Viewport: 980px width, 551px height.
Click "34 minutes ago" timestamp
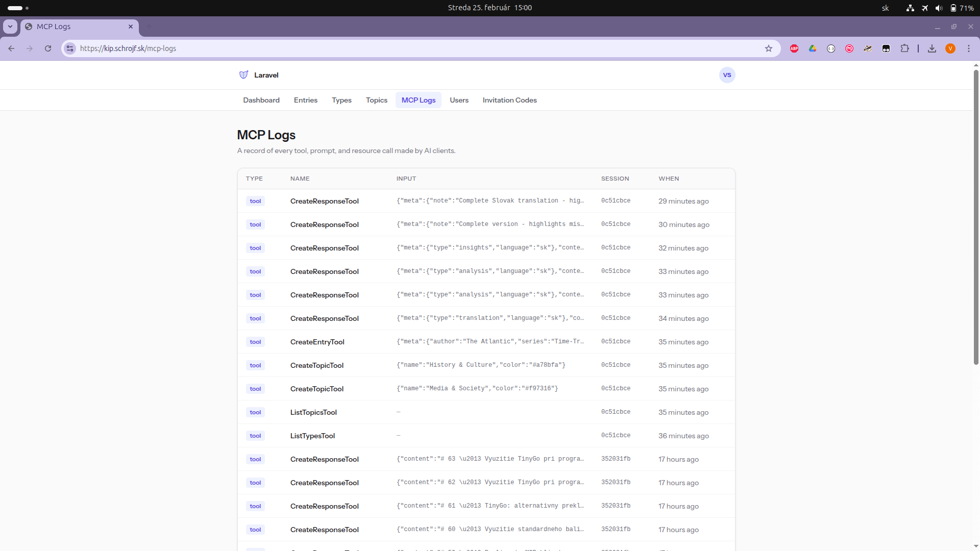coord(683,318)
